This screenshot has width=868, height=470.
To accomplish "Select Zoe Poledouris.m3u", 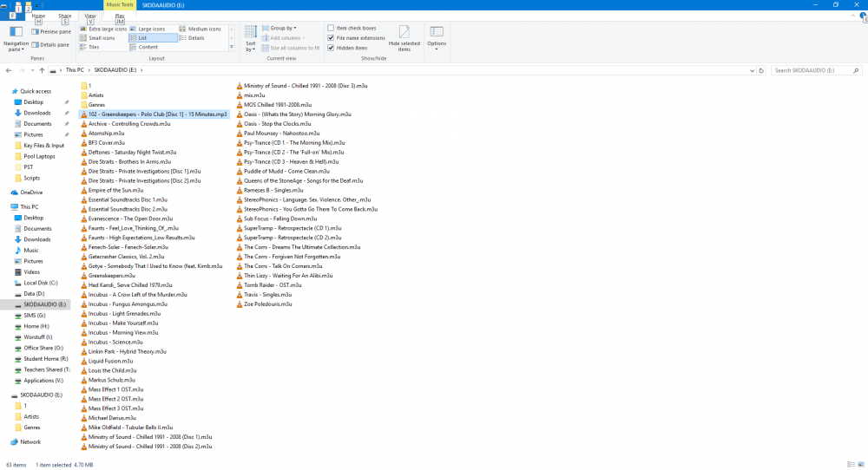I will click(268, 304).
